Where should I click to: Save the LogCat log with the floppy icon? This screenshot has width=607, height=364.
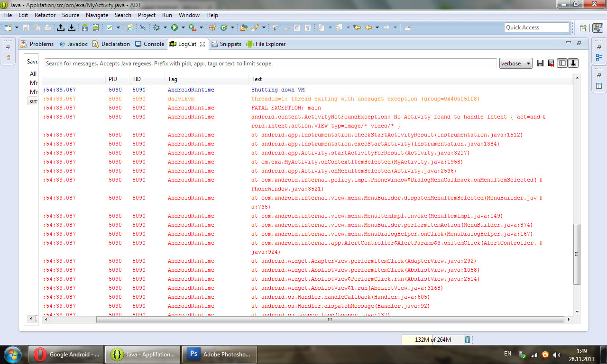point(540,63)
